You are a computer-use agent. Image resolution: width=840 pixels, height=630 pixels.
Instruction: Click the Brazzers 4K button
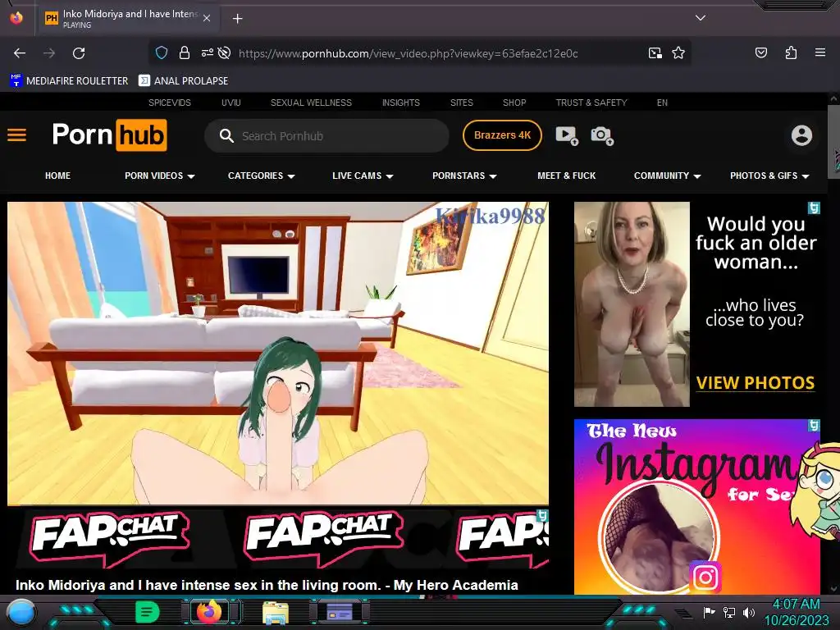(502, 135)
